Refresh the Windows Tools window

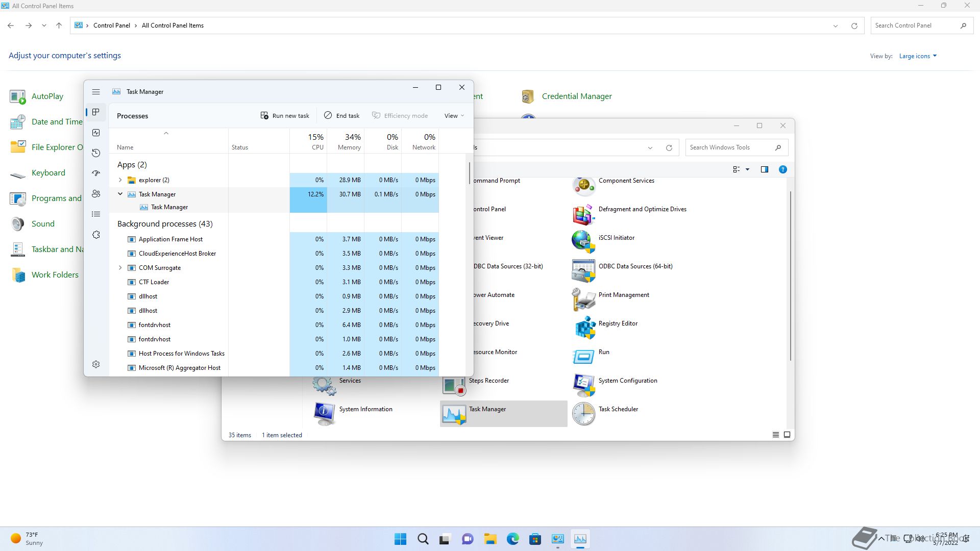(669, 148)
